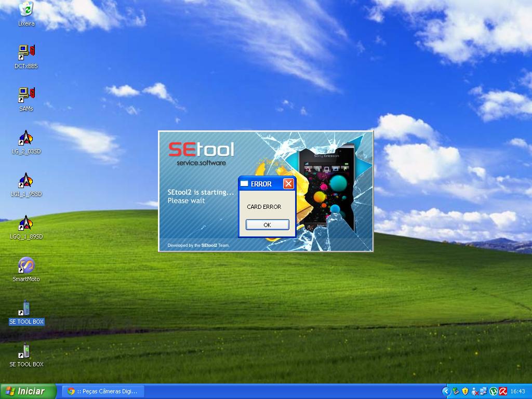Open the yellow security shield alert tray icon
Screen dimensions: 532x399
[465, 392]
